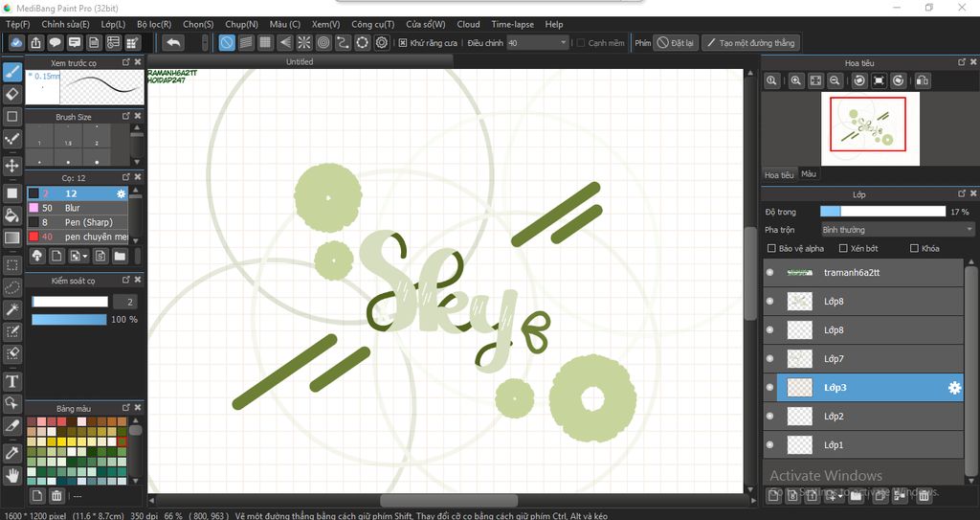Open the Bộ lọc(R) menu
Screen dimensions: 980x520
pyautogui.click(x=154, y=24)
